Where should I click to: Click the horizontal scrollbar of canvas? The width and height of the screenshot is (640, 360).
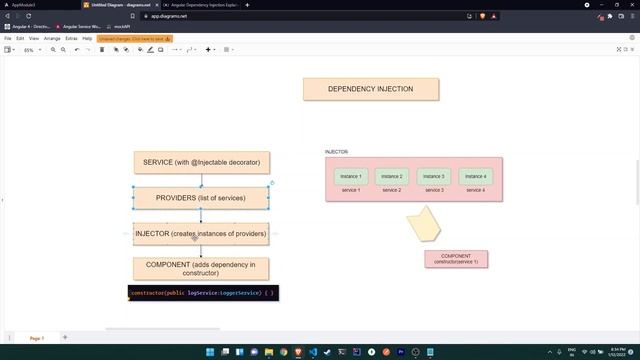(162, 329)
